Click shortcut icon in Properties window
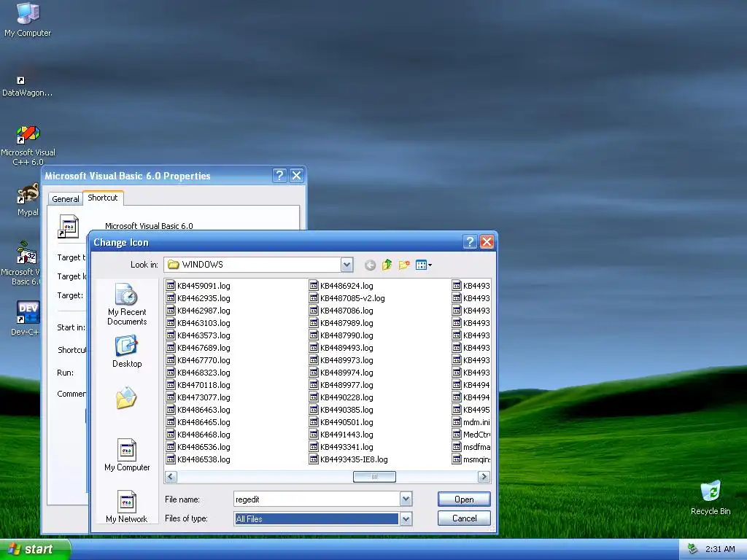 [68, 226]
